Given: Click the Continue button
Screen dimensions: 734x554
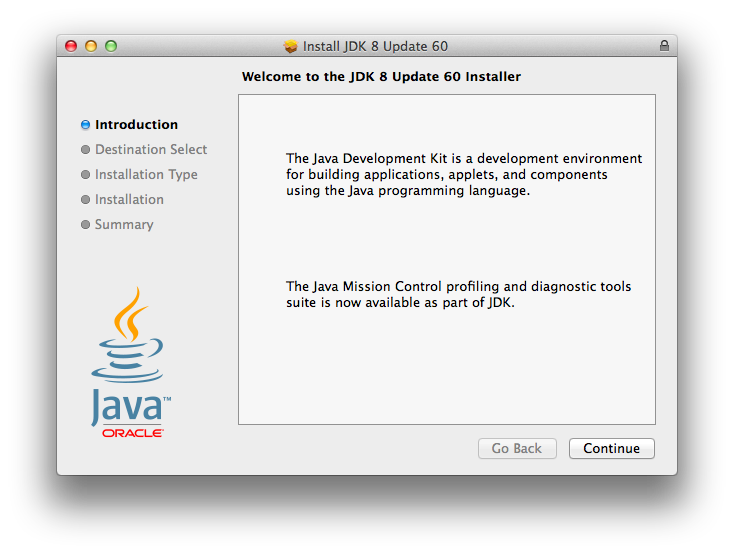Looking at the screenshot, I should [611, 448].
